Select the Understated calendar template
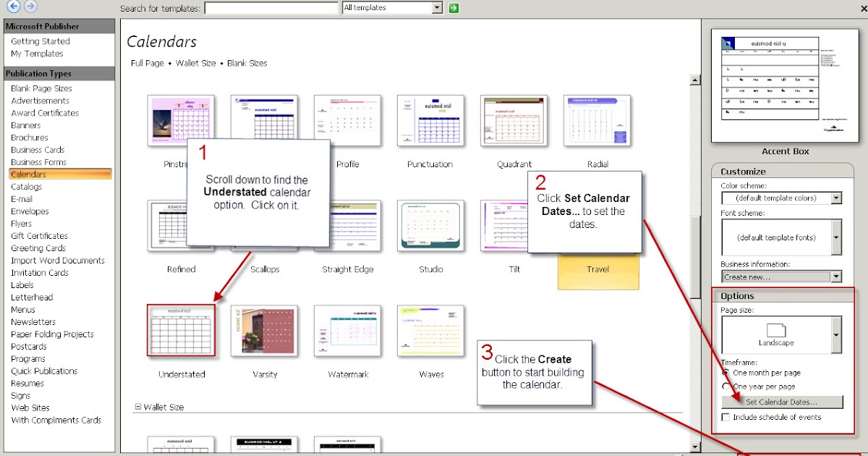Viewport: 868px width, 456px height. (x=181, y=332)
